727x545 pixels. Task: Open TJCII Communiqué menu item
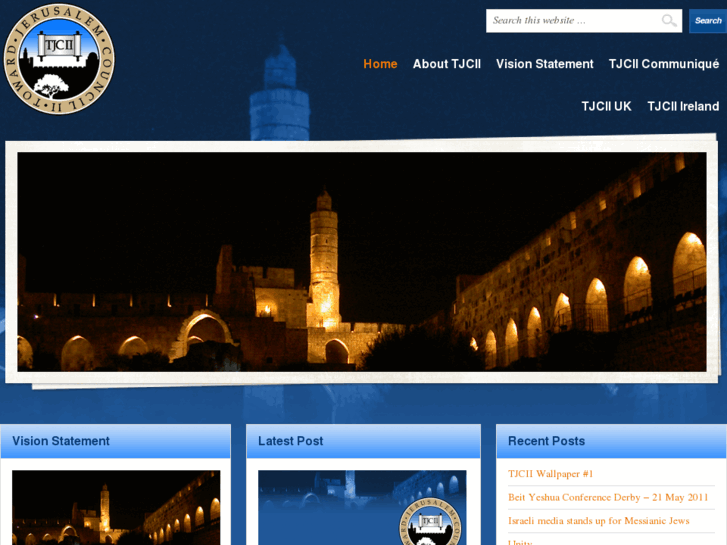pos(663,64)
